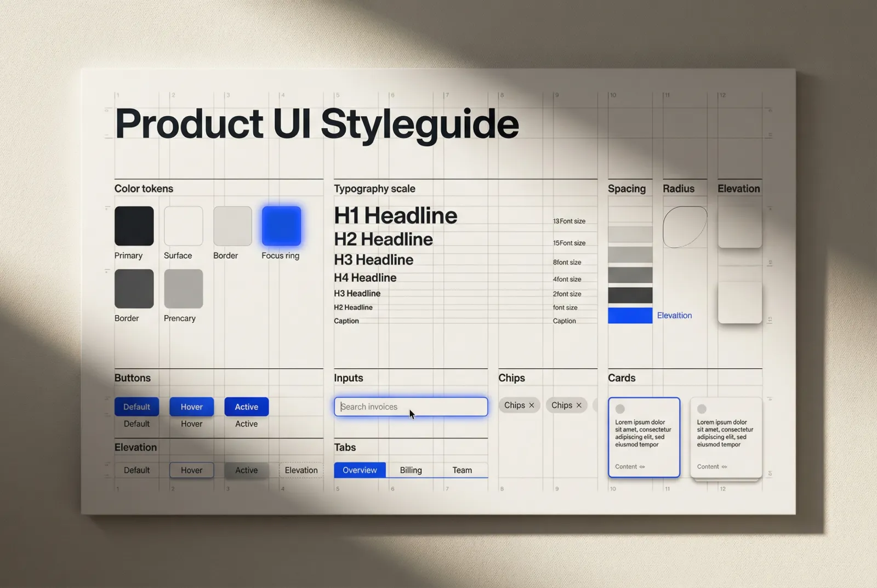Enable the Active button state
This screenshot has height=588, width=877.
click(x=246, y=407)
